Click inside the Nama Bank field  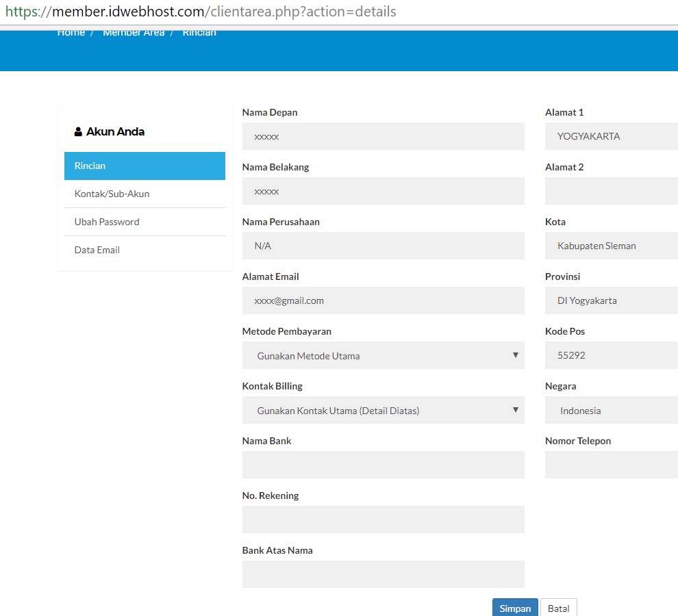pos(384,465)
